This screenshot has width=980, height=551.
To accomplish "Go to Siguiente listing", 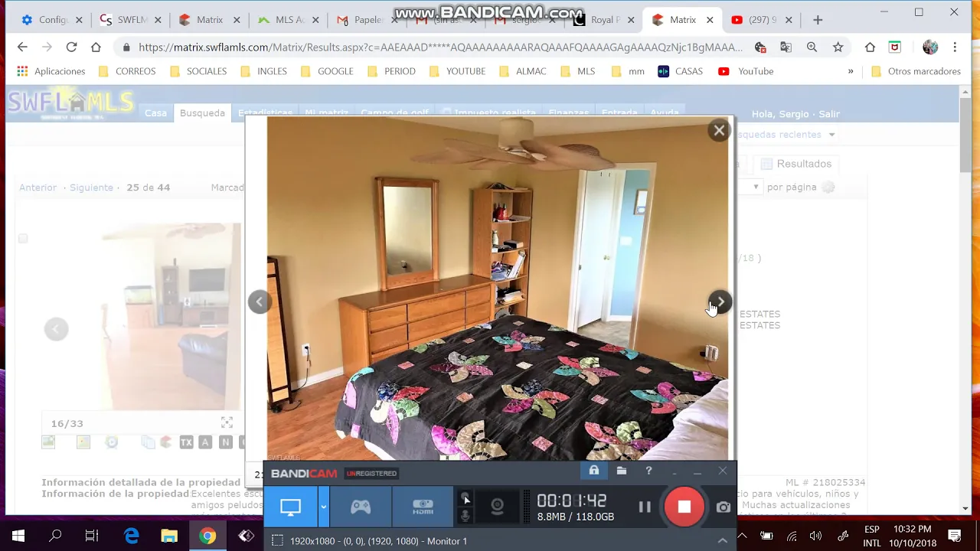I will click(x=91, y=187).
